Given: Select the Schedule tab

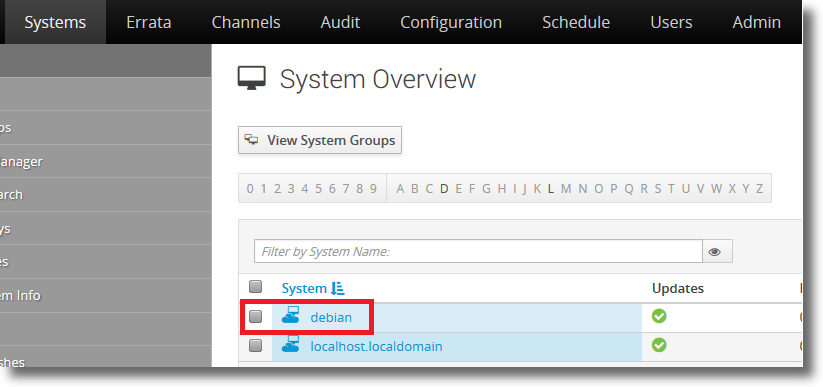Looking at the screenshot, I should click(x=576, y=22).
